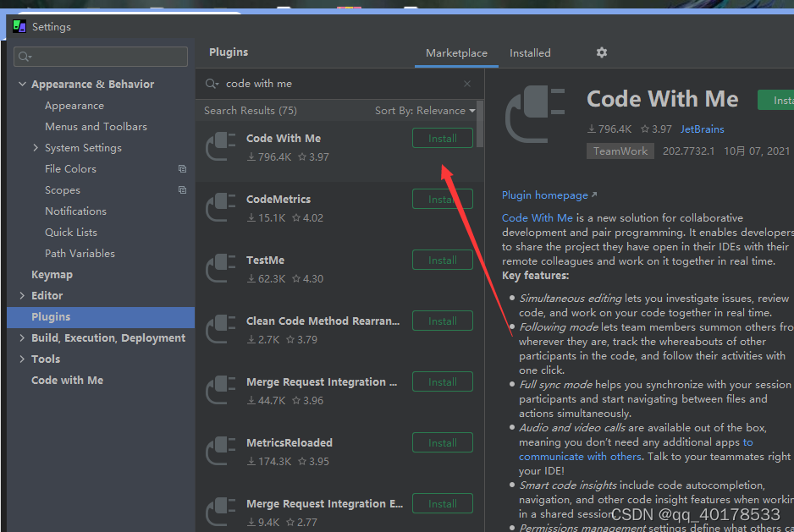
Task: Click the Clean Code Method Rearranger plugin icon
Action: coord(221,329)
